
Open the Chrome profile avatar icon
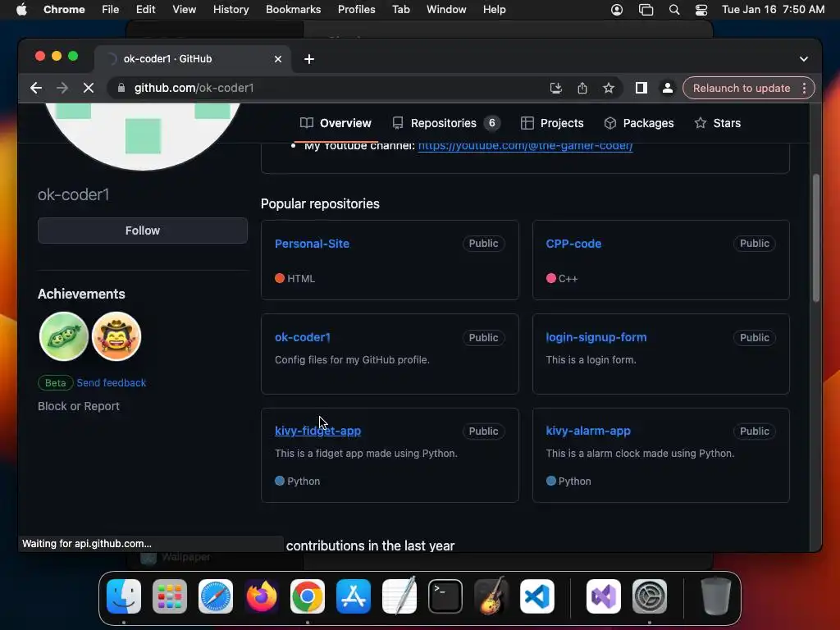[x=668, y=88]
